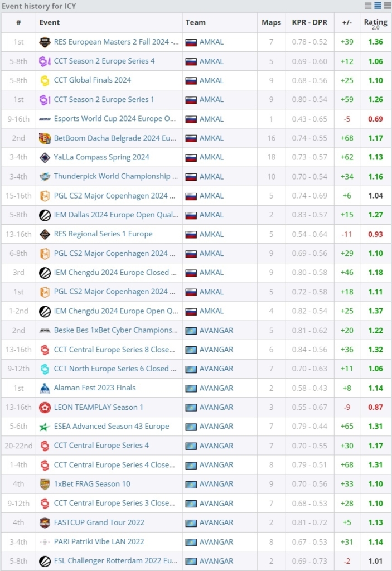Open CCT Global Finals 2024 event link

[92, 80]
